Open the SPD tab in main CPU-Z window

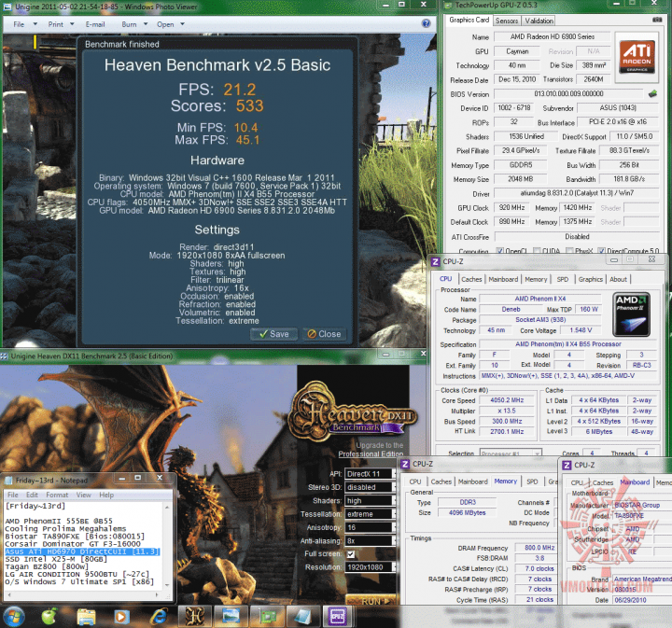click(562, 279)
